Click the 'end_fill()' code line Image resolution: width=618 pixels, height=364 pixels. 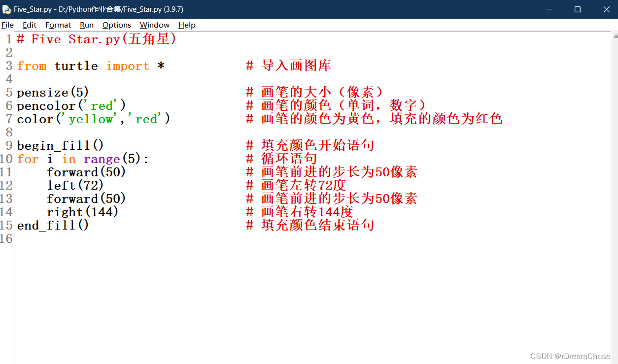click(x=53, y=226)
